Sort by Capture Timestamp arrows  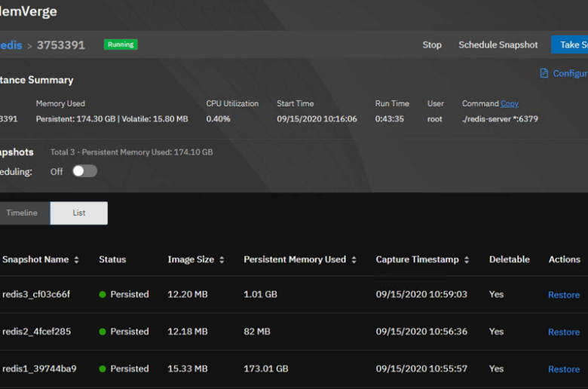click(x=467, y=259)
